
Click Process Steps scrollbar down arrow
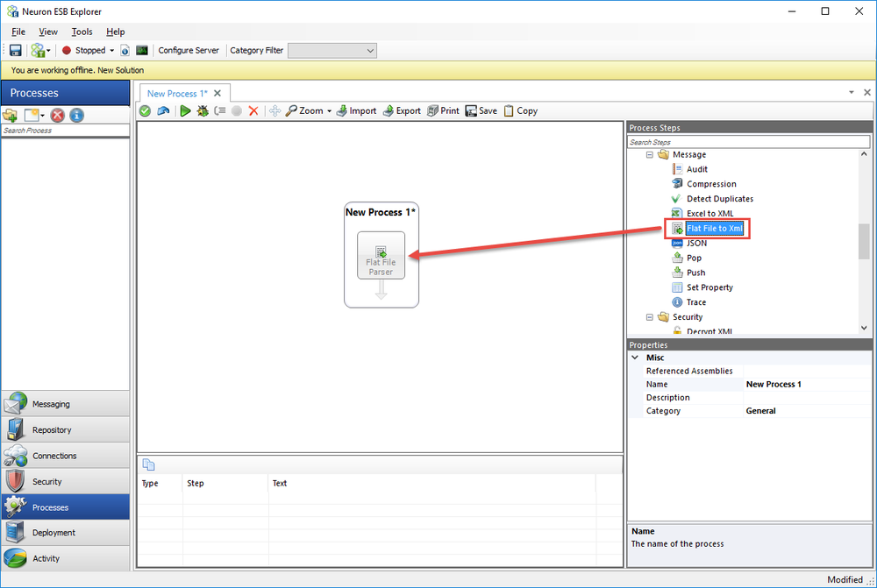click(864, 328)
